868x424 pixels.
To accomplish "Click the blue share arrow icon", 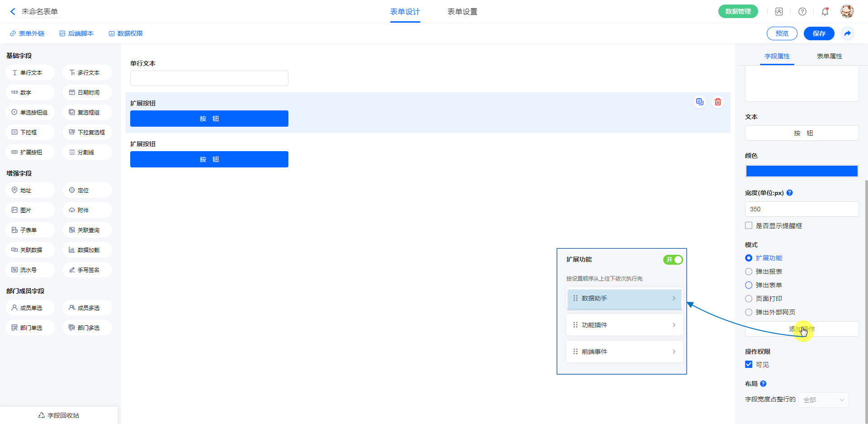I will tap(847, 33).
